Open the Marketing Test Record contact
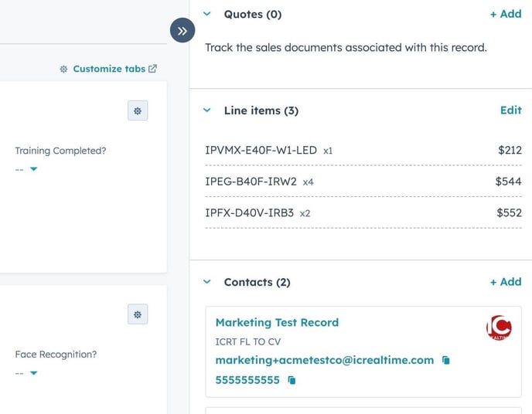 click(x=277, y=323)
